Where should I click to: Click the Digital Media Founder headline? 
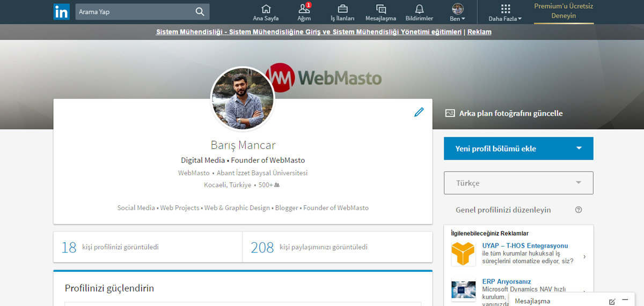(243, 160)
